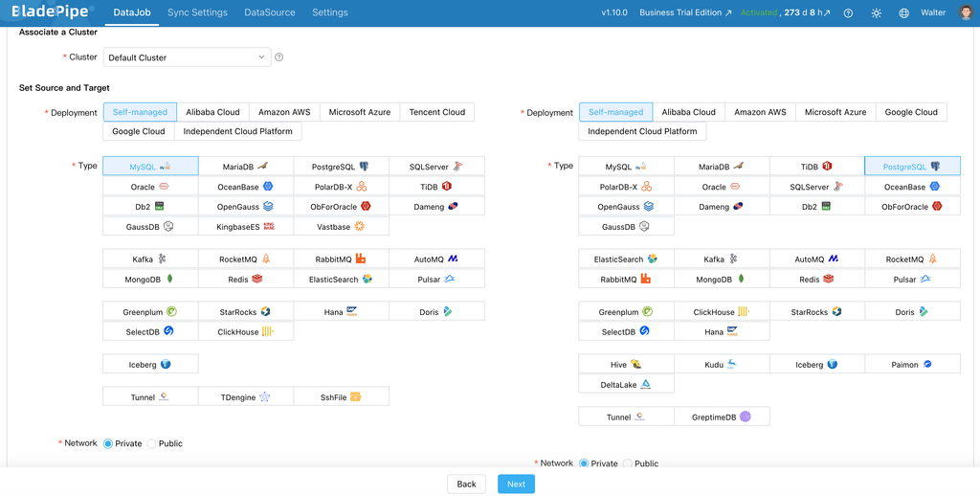Select target TiDB type
Viewport: 980px width, 496px height.
(x=817, y=167)
